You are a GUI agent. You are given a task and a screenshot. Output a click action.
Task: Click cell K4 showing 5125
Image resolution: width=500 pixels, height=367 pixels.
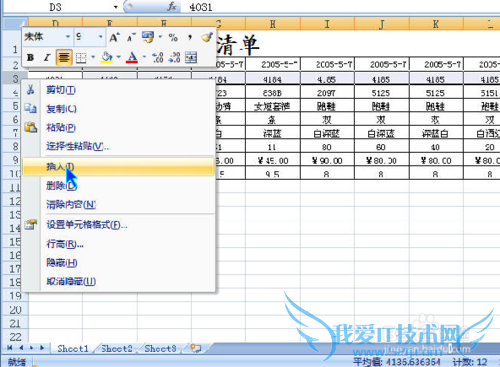pos(436,93)
